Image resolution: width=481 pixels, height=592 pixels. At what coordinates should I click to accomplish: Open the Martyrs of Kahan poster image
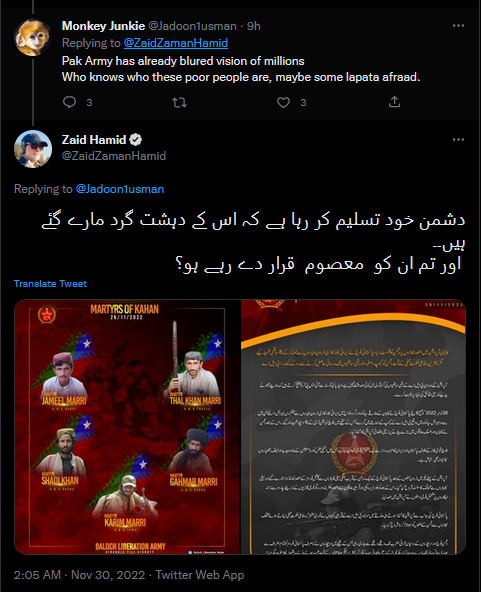pyautogui.click(x=127, y=427)
